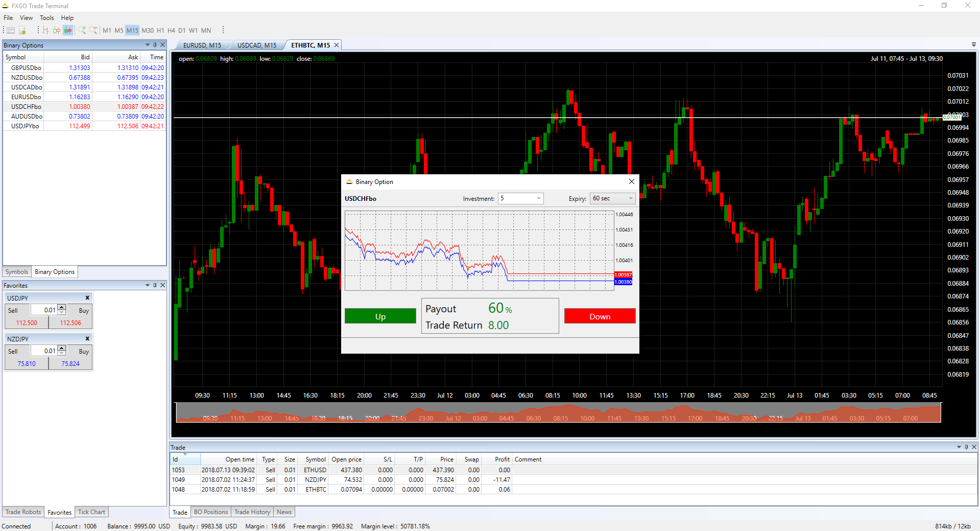Toggle the M30 timeframe button
Screen dimensions: 980x531
(148, 31)
